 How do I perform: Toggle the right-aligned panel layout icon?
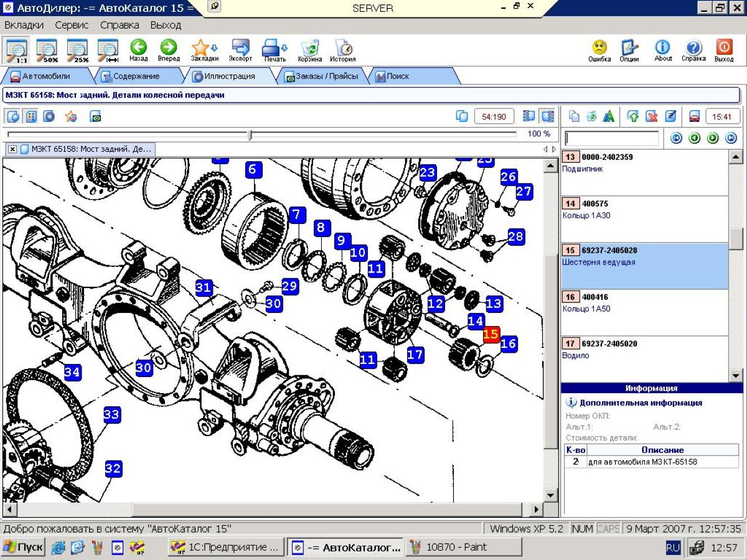pos(548,116)
